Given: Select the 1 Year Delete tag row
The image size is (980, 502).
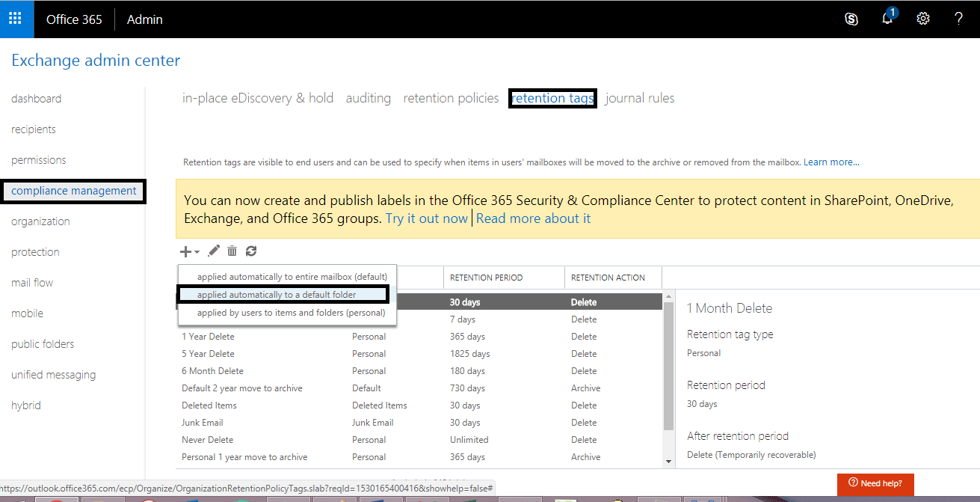Looking at the screenshot, I should 419,337.
